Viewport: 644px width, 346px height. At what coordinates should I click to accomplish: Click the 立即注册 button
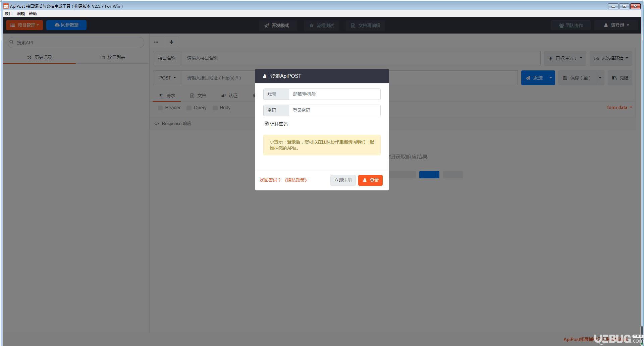coord(343,180)
